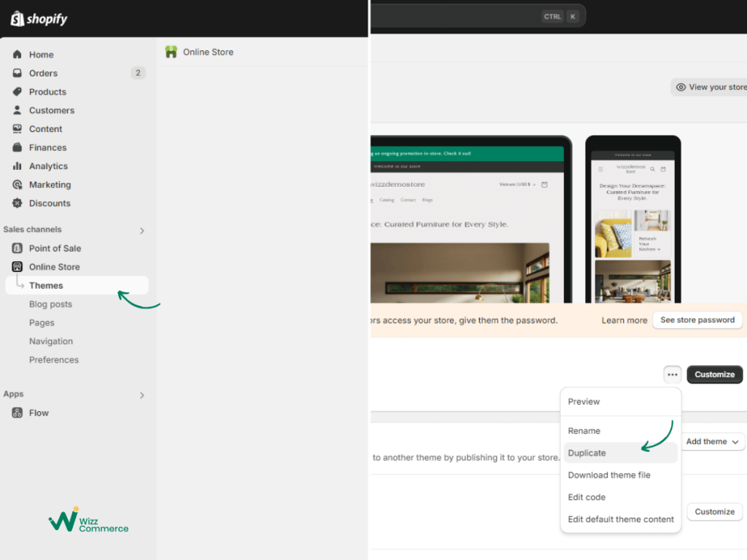Open Products via tag icon
The height and width of the screenshot is (560, 747).
18,91
